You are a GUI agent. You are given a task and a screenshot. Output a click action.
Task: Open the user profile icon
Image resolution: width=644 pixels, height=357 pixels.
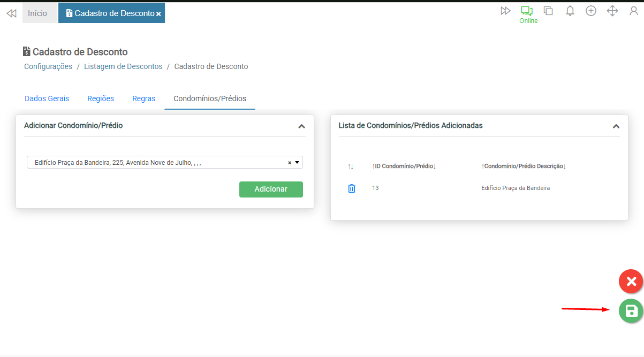tap(634, 11)
